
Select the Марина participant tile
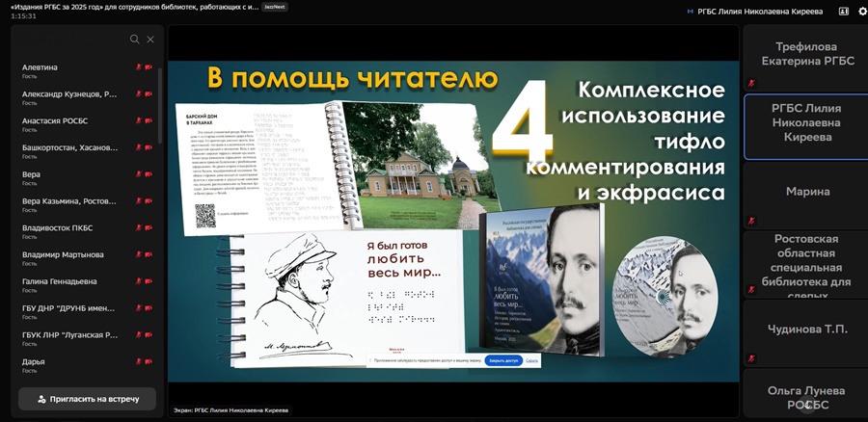pos(804,194)
